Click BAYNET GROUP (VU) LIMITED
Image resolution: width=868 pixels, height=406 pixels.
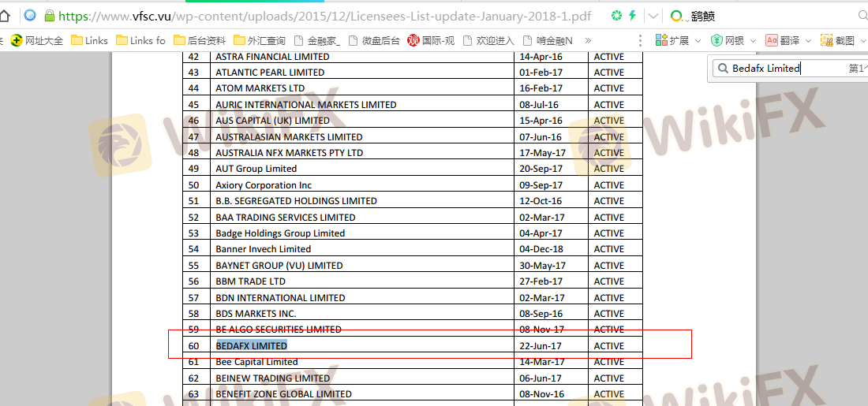click(279, 266)
